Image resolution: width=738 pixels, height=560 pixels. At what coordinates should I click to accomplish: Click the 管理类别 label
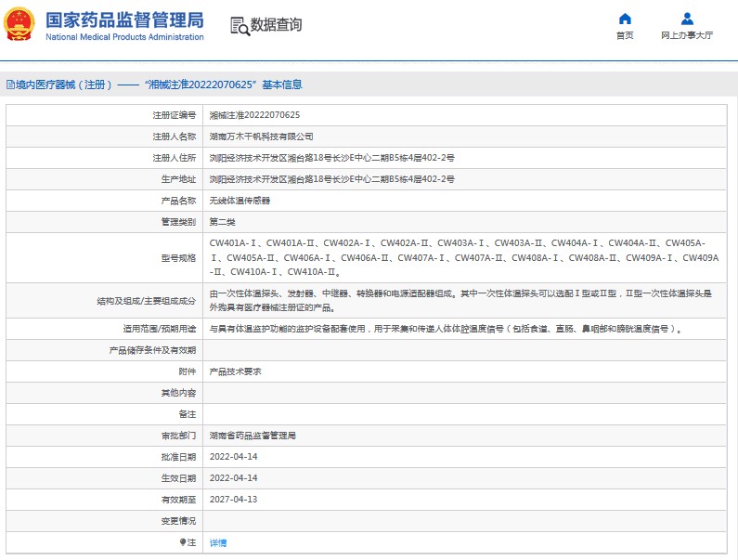tap(178, 222)
